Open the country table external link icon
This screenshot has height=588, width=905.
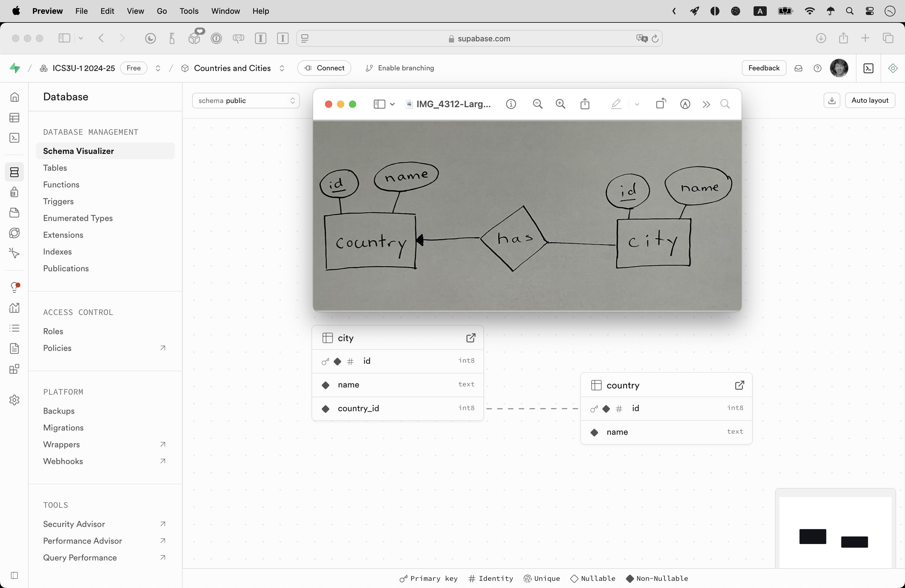click(739, 385)
